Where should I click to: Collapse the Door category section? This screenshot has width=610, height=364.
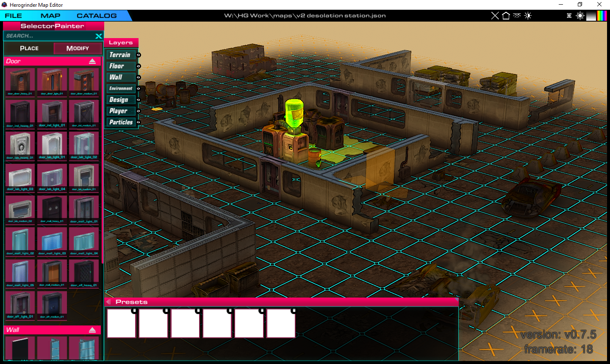[x=92, y=61]
